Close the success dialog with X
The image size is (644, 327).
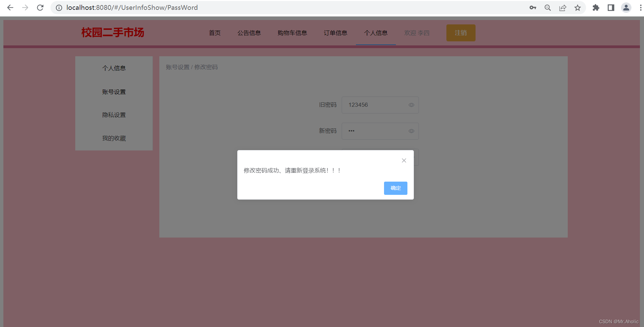coord(404,161)
